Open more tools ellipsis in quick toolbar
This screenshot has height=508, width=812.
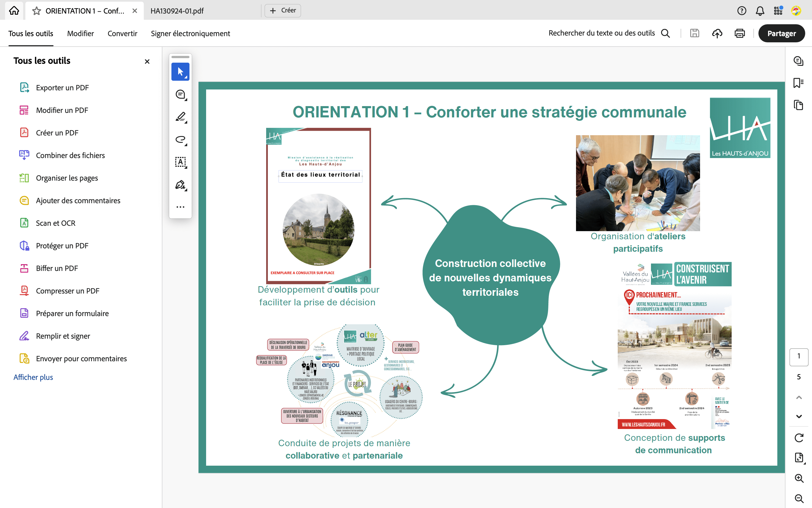pyautogui.click(x=180, y=207)
